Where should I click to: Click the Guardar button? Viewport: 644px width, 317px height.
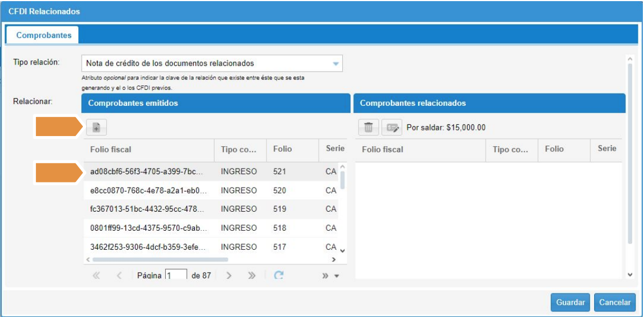(570, 302)
